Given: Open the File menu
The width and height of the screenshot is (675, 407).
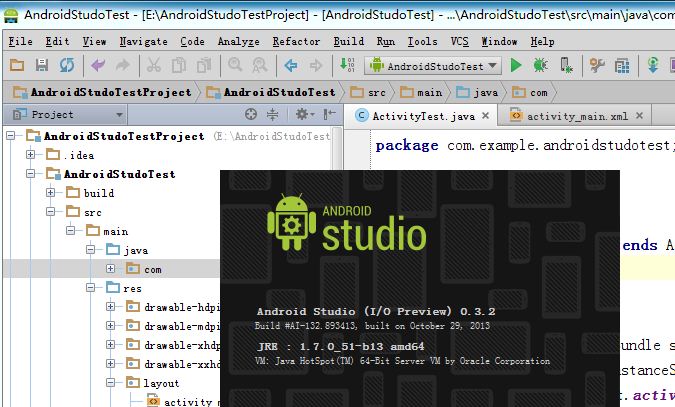Looking at the screenshot, I should coord(21,41).
